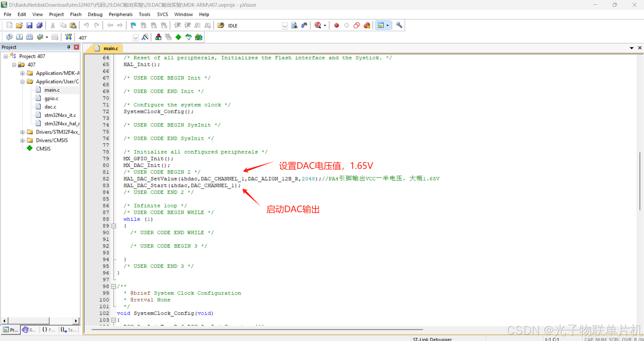Switch to the main.c editor tab
The image size is (644, 341).
tap(110, 48)
